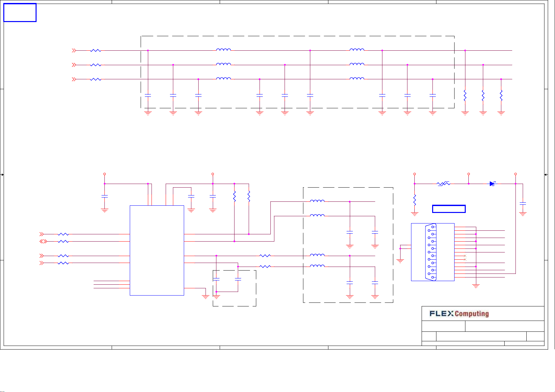Click the FLEX Computing logo
Viewport: 555px width, 392px height.
(x=459, y=314)
